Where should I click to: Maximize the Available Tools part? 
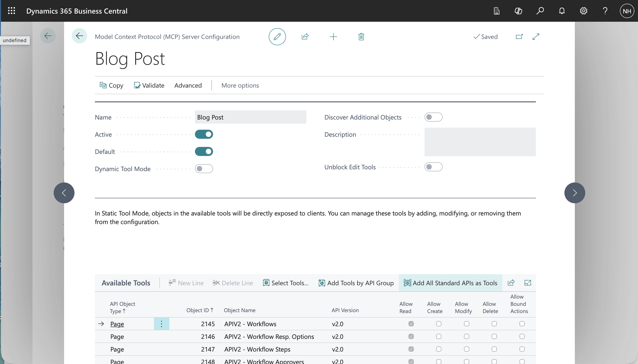(528, 283)
